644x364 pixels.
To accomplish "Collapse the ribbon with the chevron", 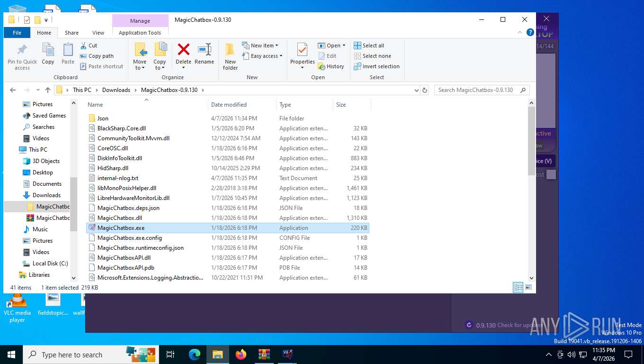I will click(x=520, y=33).
